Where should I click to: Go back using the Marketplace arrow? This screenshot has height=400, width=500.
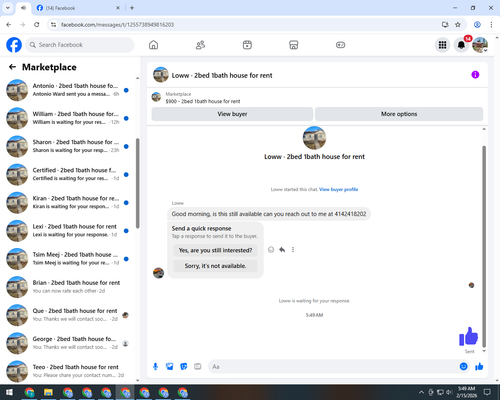[x=12, y=67]
